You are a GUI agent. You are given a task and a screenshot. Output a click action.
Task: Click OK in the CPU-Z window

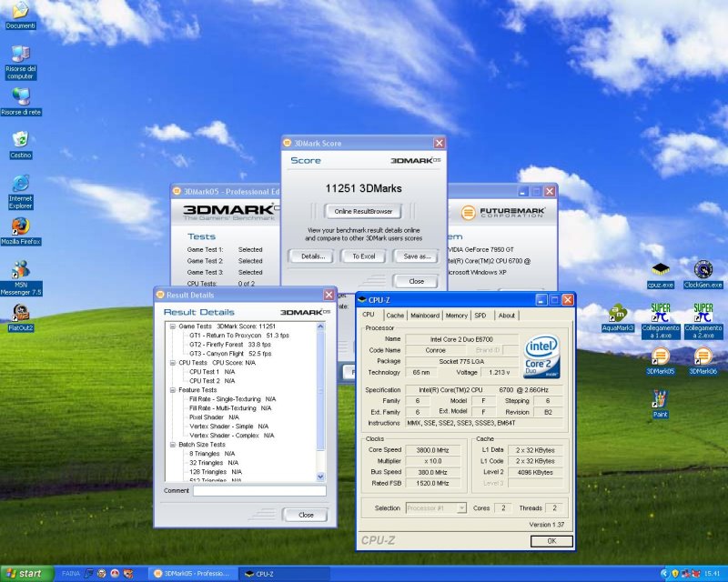click(551, 541)
